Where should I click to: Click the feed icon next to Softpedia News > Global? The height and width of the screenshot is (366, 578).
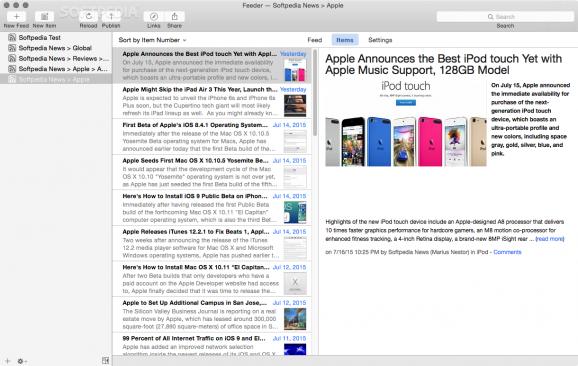(12, 48)
